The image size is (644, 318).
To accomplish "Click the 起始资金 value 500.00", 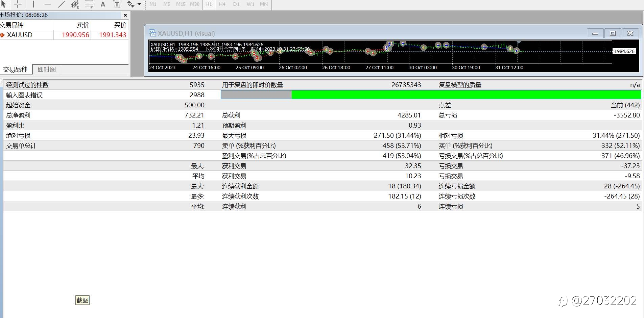I will [194, 105].
